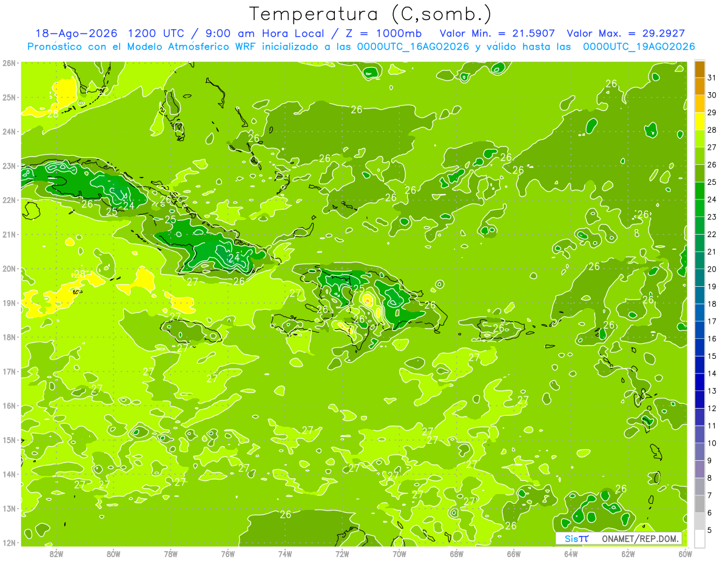Click the "Valor Max. = 29.2927" value
The height and width of the screenshot is (562, 728).
[x=626, y=33]
